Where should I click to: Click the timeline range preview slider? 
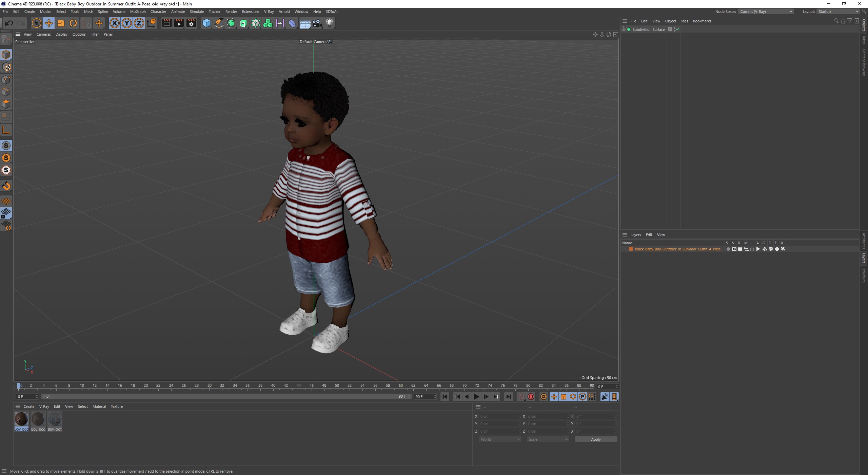[x=226, y=397]
